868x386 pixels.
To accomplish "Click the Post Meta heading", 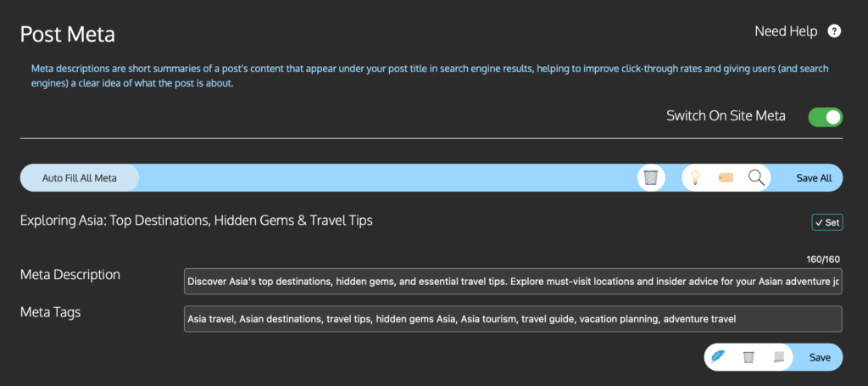I will click(x=68, y=35).
